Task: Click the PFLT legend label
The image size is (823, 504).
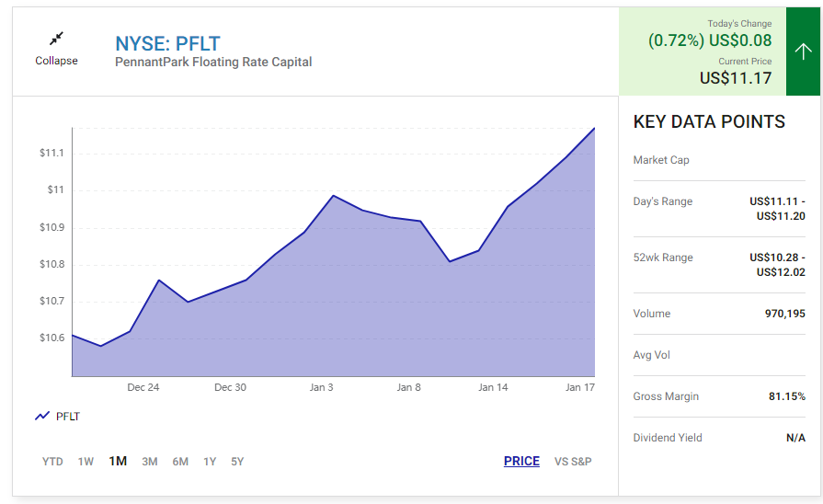Action: (68, 417)
